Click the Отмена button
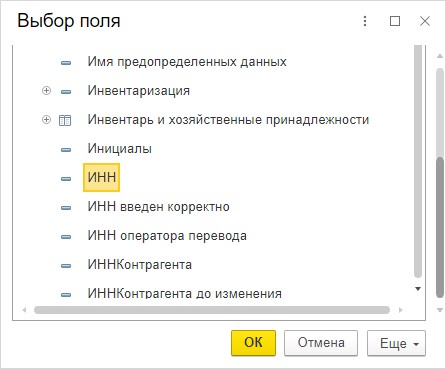The image size is (446, 369). coord(321,343)
